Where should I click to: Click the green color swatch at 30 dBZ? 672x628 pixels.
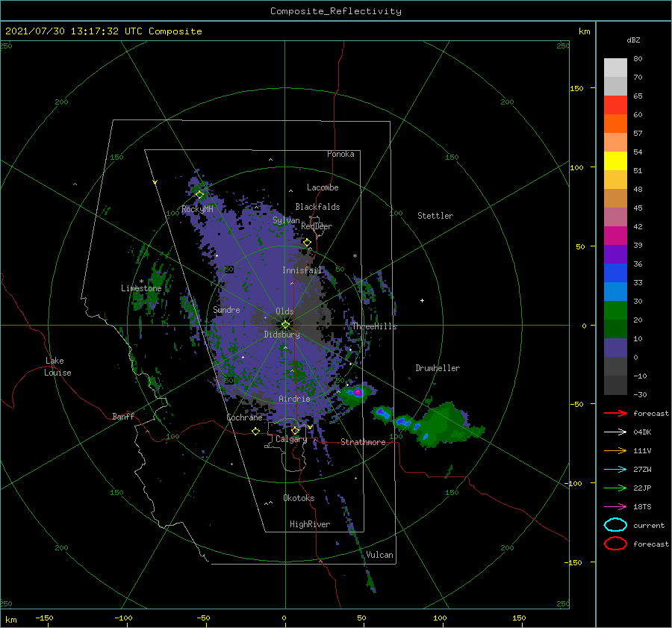615,310
